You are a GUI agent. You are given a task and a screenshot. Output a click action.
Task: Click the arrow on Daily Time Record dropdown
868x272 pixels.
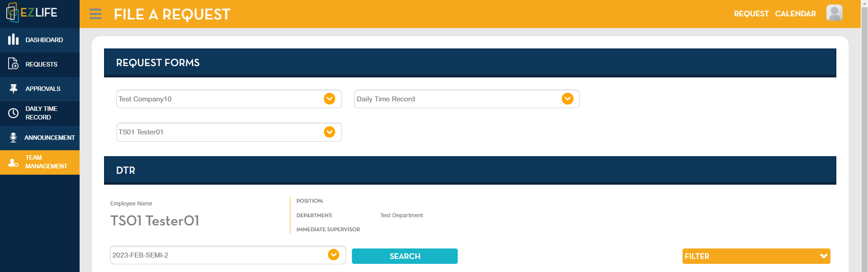[x=567, y=99]
